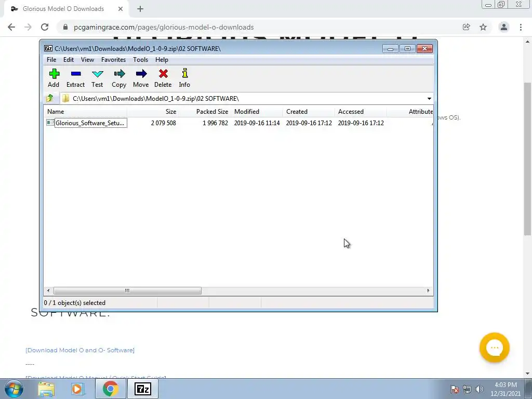Click the 7z icon in window title bar
Image resolution: width=532 pixels, height=399 pixels.
48,48
